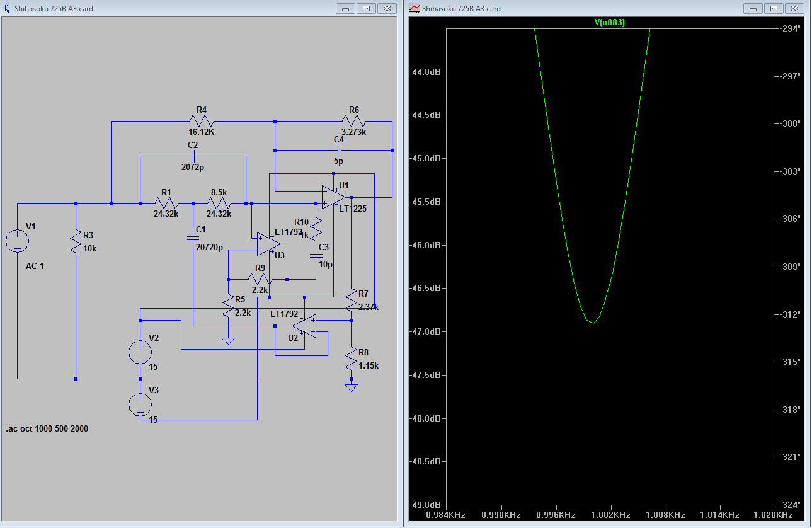Maximize the waveform plot window
Viewport: 812px width, 528px height.
point(773,8)
